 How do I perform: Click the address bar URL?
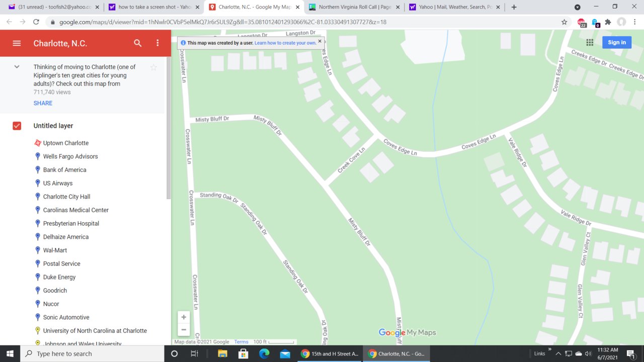223,22
